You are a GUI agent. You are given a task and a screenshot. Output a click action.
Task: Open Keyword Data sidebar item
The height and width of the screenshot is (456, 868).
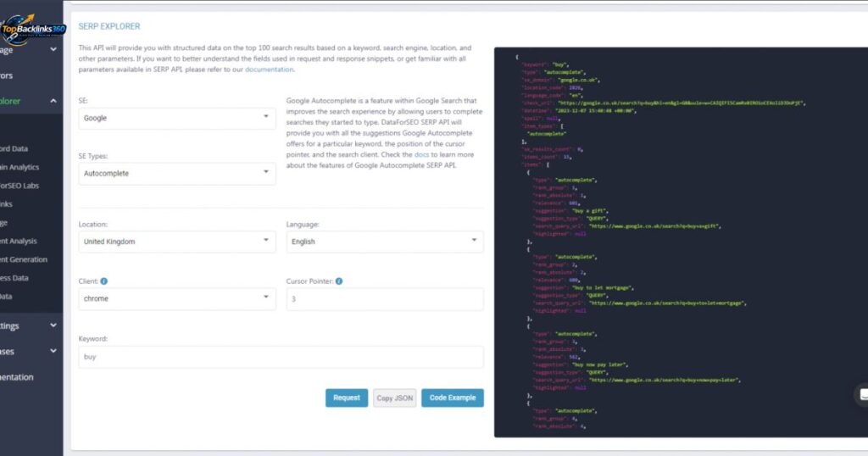[14, 149]
